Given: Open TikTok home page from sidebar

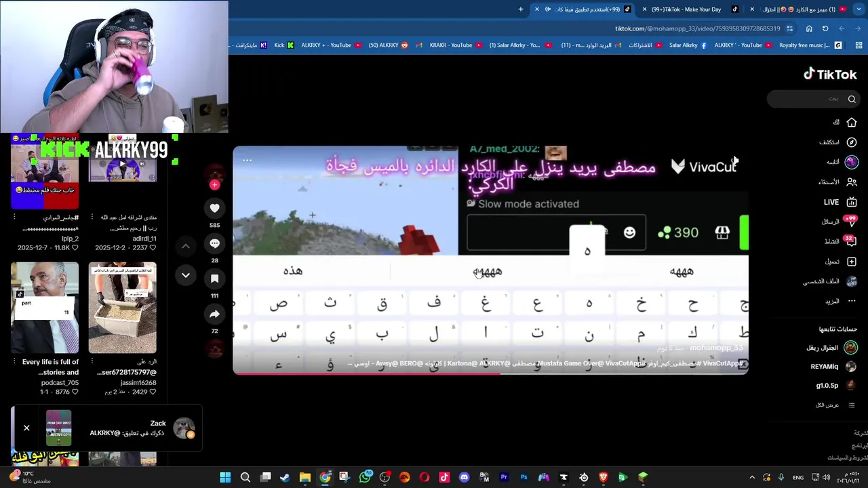Looking at the screenshot, I should pos(845,122).
